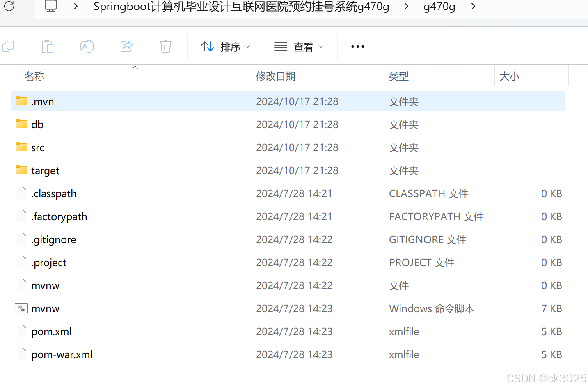Click the Delete trash can icon
Screen dimensions: 588x389
click(166, 46)
